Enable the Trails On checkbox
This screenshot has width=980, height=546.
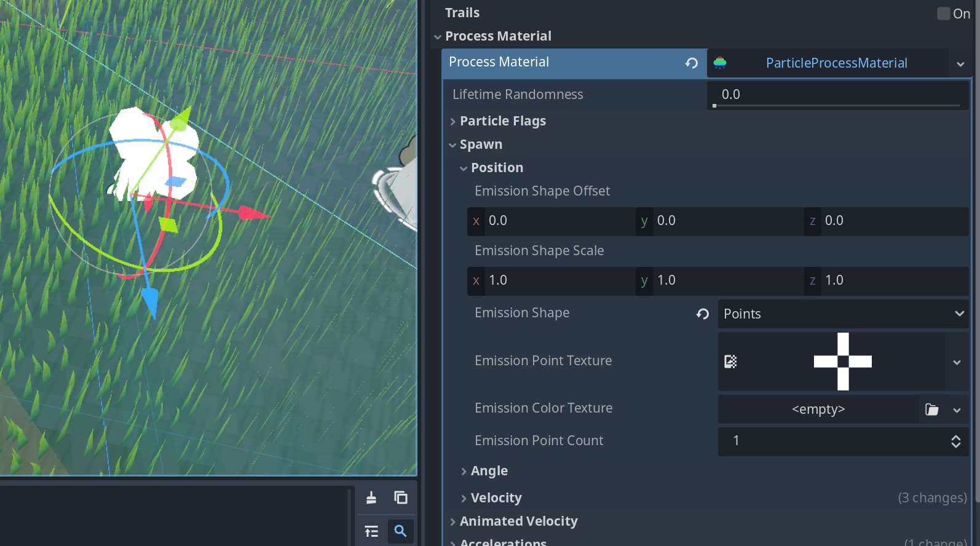click(x=943, y=14)
